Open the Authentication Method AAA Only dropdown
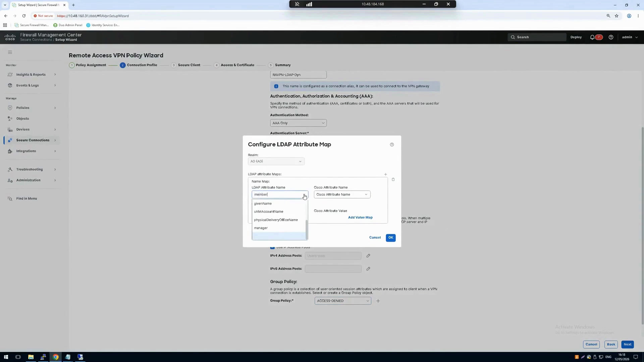 298,123
